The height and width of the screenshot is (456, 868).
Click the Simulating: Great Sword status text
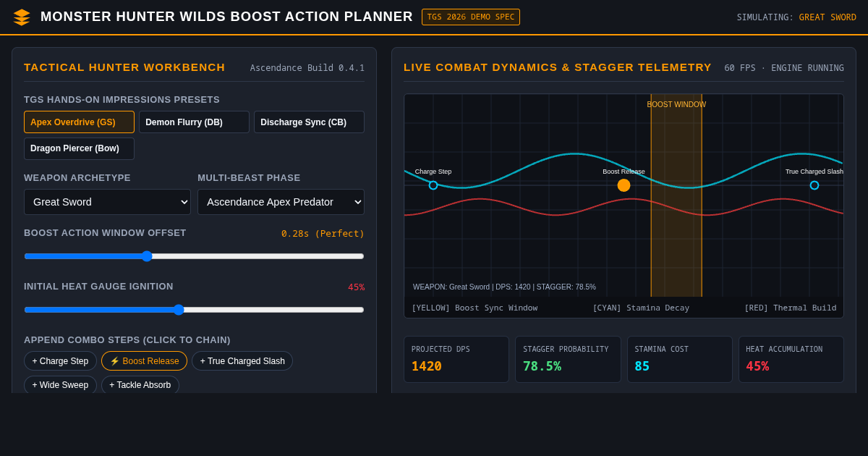[x=796, y=17]
